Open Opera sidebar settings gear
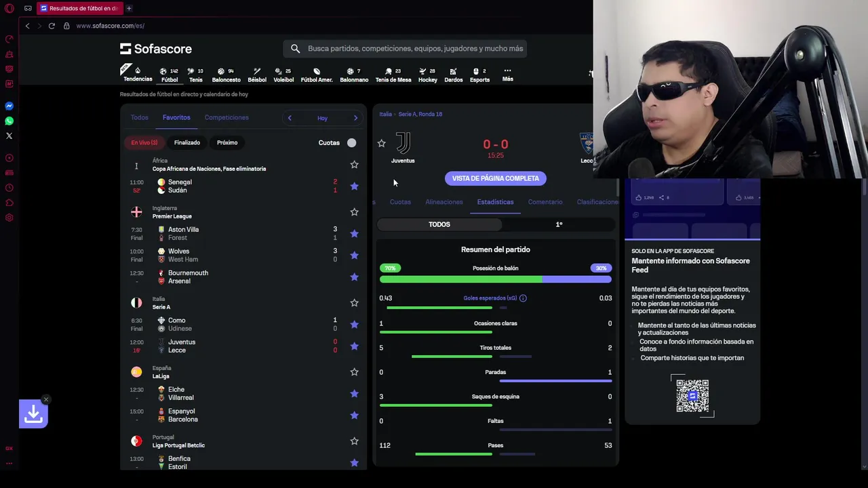Viewport: 868px width, 488px height. pos(9,218)
